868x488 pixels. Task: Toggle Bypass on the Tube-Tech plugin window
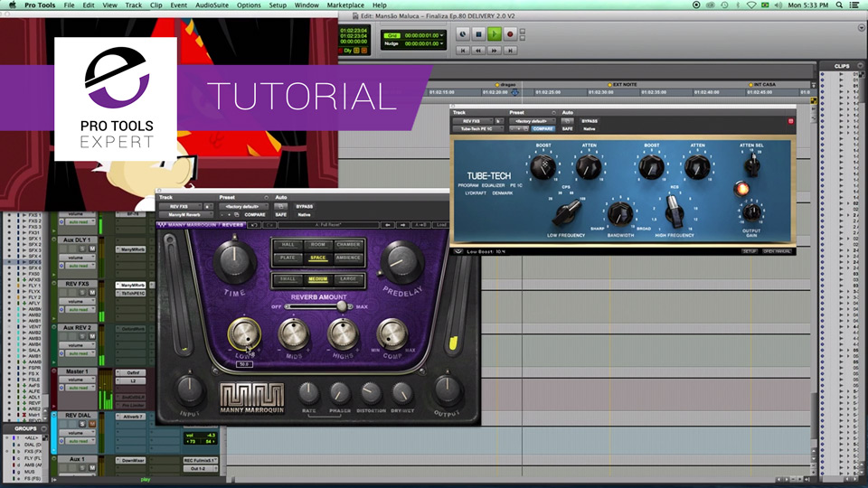pyautogui.click(x=590, y=121)
